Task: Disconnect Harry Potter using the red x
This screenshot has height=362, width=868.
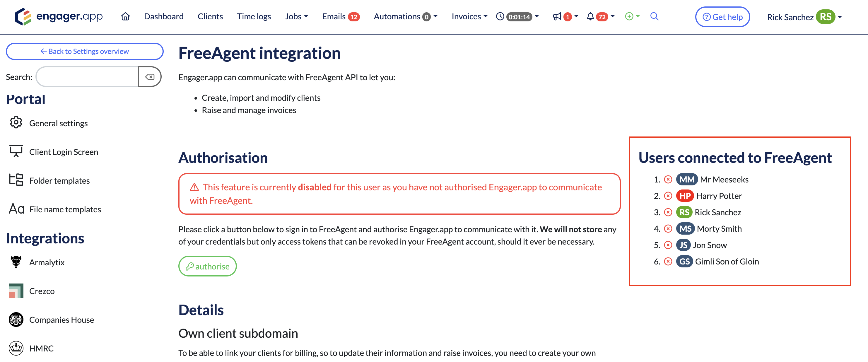Action: pos(667,195)
